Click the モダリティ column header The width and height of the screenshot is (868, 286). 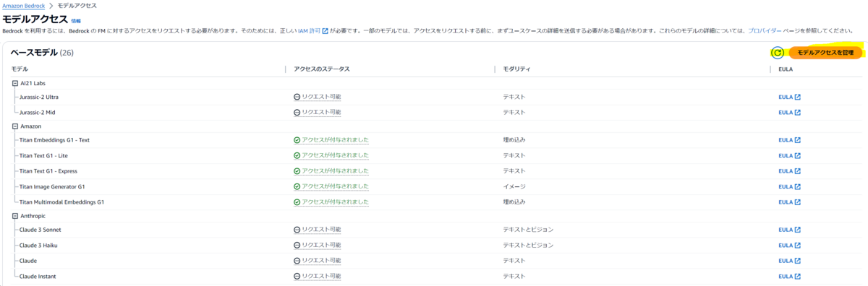[517, 69]
